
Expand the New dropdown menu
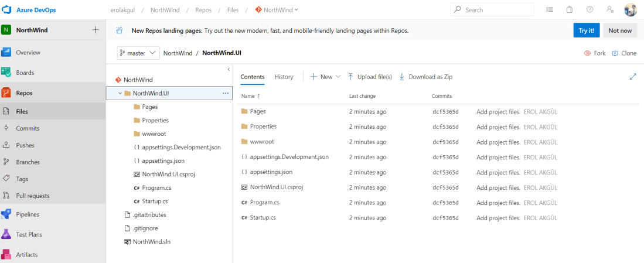pos(325,77)
